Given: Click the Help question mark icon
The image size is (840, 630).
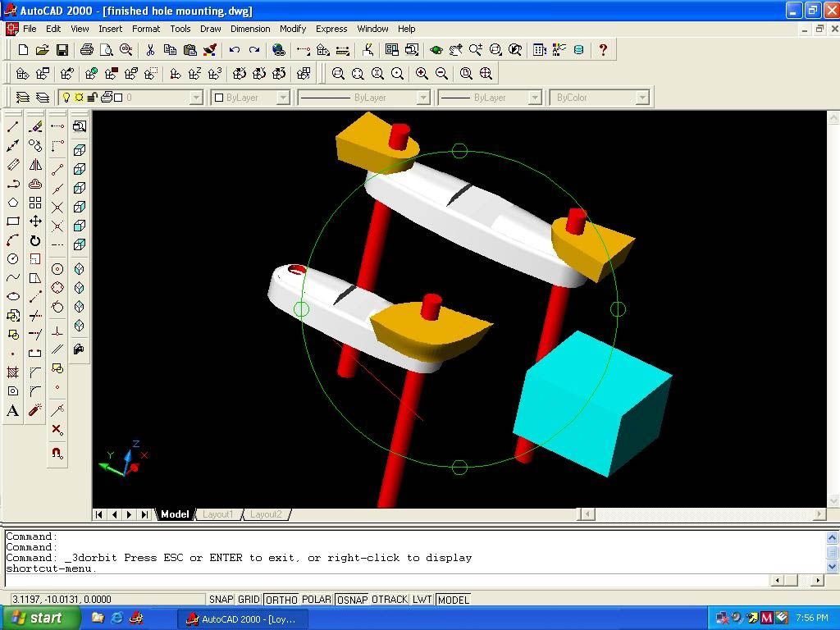Looking at the screenshot, I should point(603,50).
